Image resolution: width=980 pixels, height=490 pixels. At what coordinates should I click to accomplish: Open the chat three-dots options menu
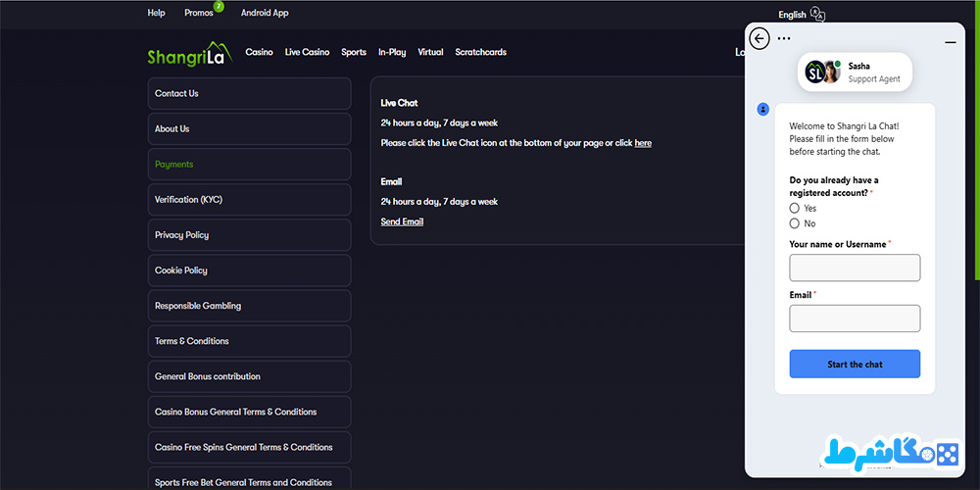coord(784,38)
